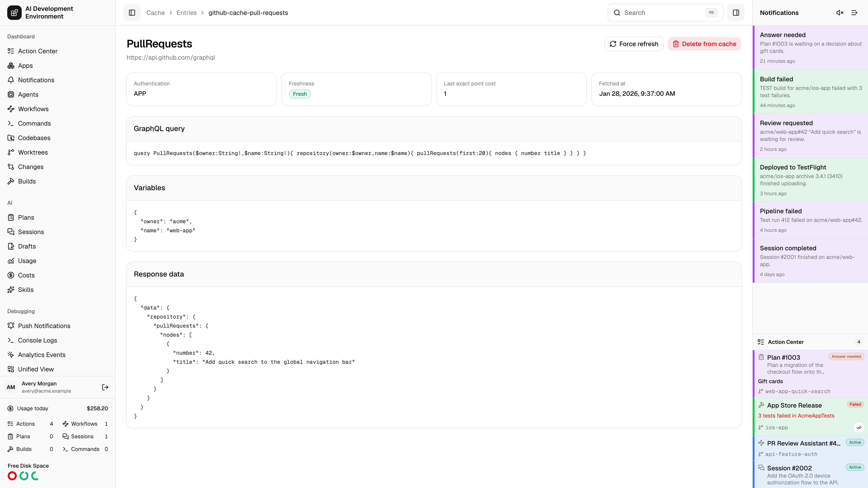Open the App Store Release card

[x=810, y=417]
